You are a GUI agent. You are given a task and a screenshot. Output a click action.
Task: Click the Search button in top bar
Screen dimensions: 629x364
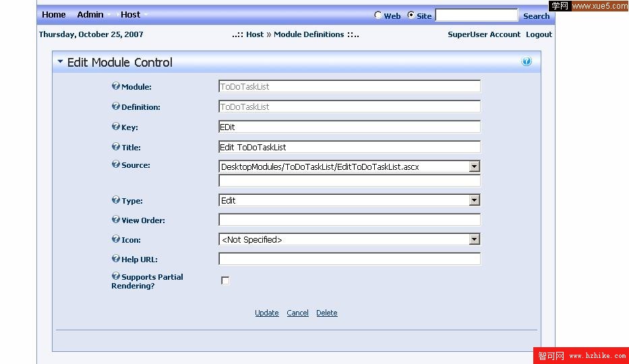[x=536, y=16]
